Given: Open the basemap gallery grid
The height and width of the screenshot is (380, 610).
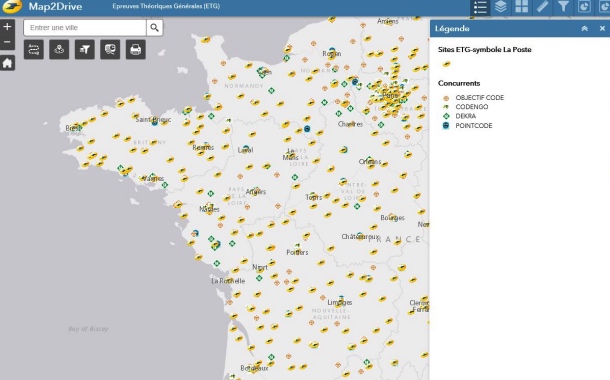Looking at the screenshot, I should [x=521, y=7].
